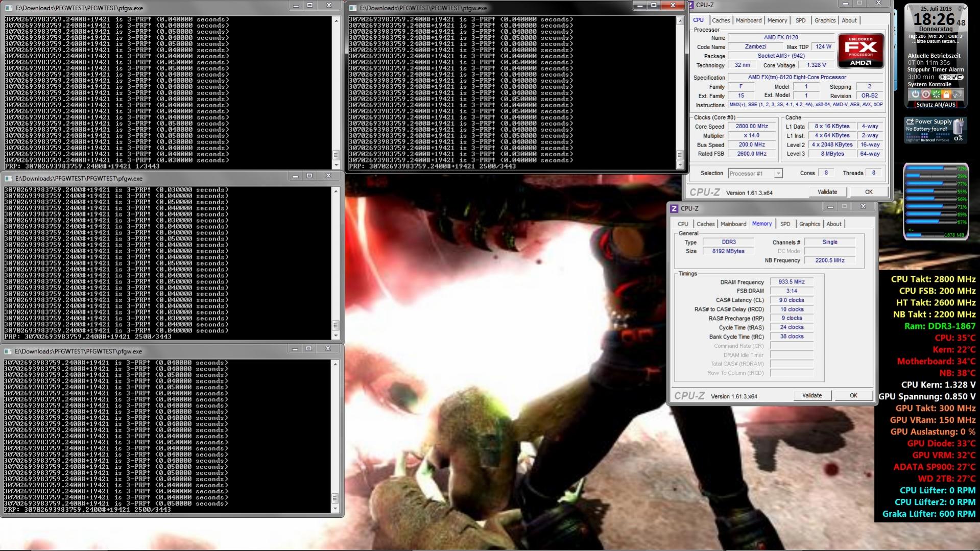Click the middle-left pfgw.exe console title icon
The width and height of the screenshot is (980, 551).
click(x=8, y=179)
